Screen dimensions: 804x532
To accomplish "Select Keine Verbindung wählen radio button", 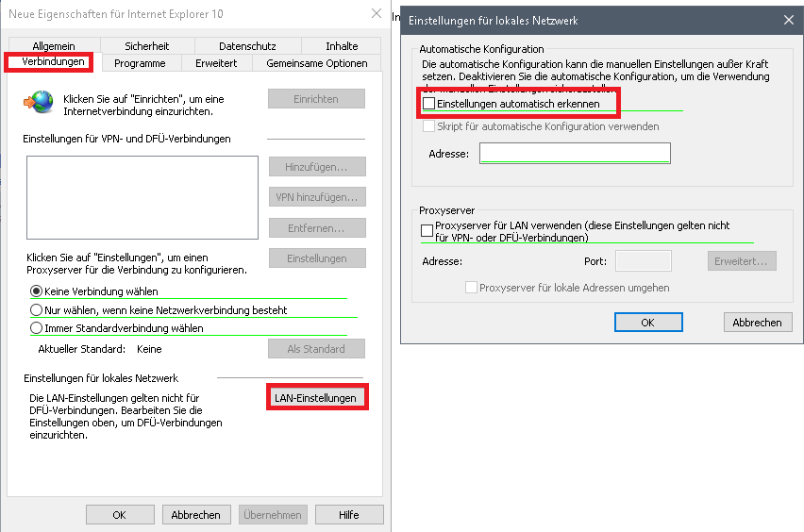I will click(36, 291).
